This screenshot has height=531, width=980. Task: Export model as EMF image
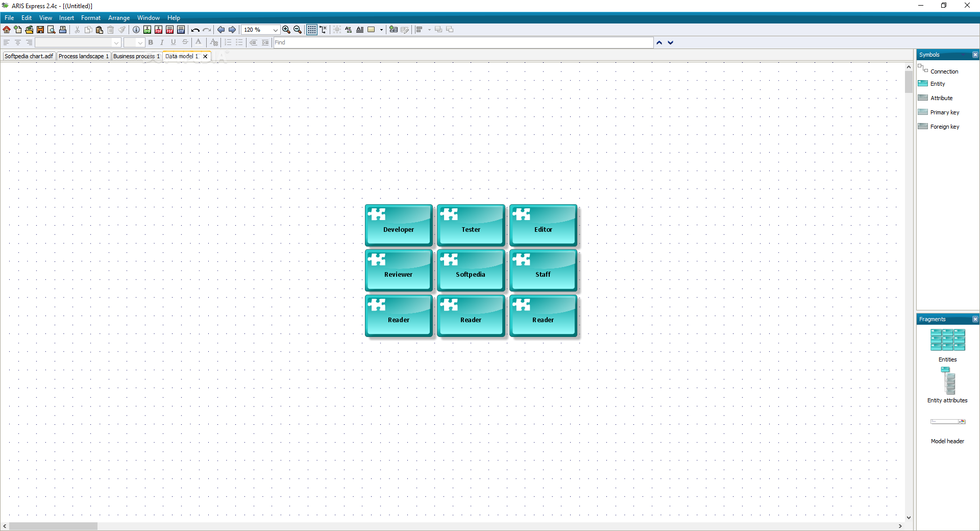[x=148, y=30]
